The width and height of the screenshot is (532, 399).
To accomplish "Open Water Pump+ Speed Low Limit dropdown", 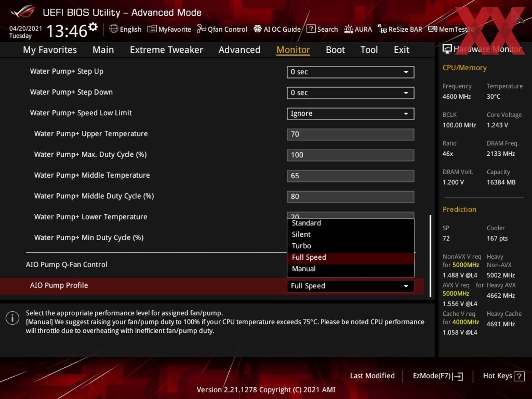I will (x=350, y=113).
